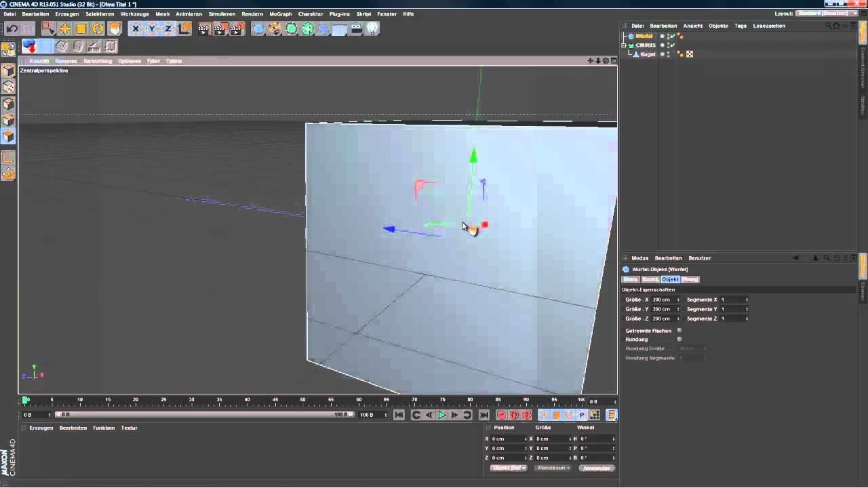Click the record active objects button
The width and height of the screenshot is (868, 488).
click(502, 415)
